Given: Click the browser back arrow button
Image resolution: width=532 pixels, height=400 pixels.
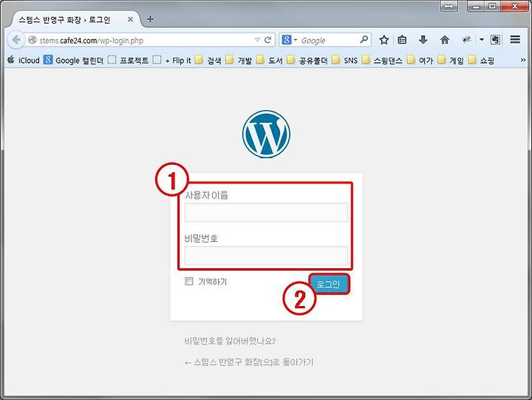Looking at the screenshot, I should click(x=16, y=40).
